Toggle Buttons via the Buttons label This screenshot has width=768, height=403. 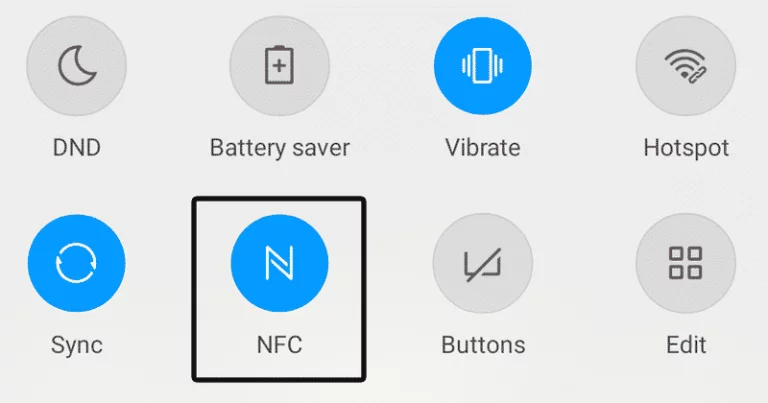tap(483, 345)
